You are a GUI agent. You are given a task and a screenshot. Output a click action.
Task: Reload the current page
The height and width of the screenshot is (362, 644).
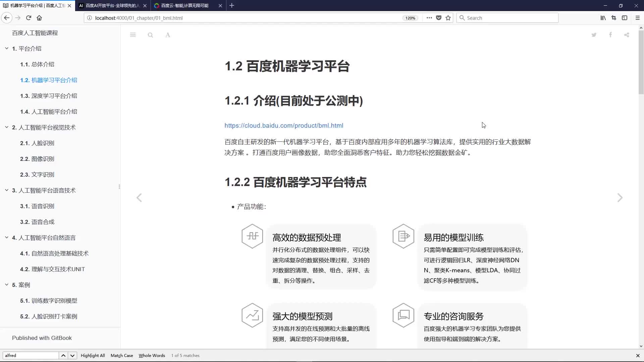(x=29, y=18)
